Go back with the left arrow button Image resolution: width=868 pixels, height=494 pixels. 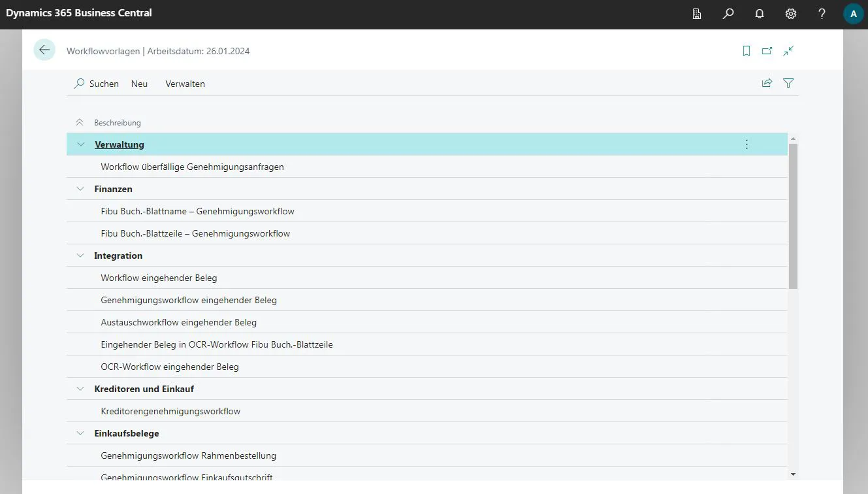(44, 50)
